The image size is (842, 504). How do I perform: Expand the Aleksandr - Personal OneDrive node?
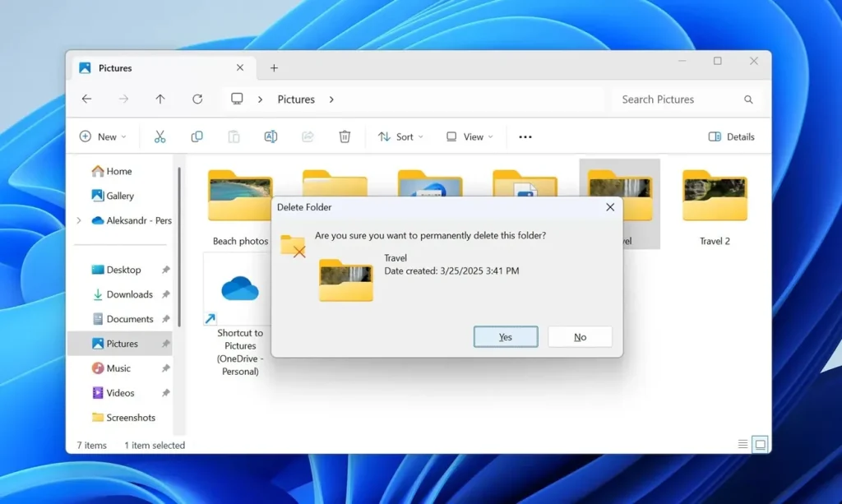79,220
